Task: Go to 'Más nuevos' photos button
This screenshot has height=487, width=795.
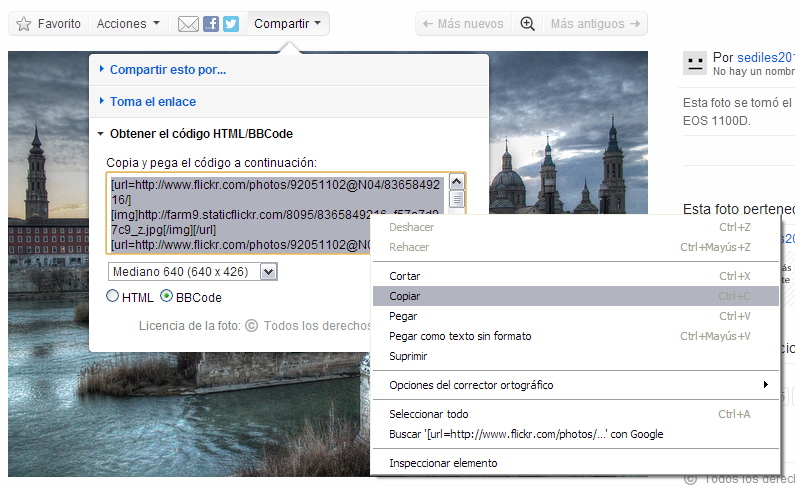Action: click(x=463, y=24)
